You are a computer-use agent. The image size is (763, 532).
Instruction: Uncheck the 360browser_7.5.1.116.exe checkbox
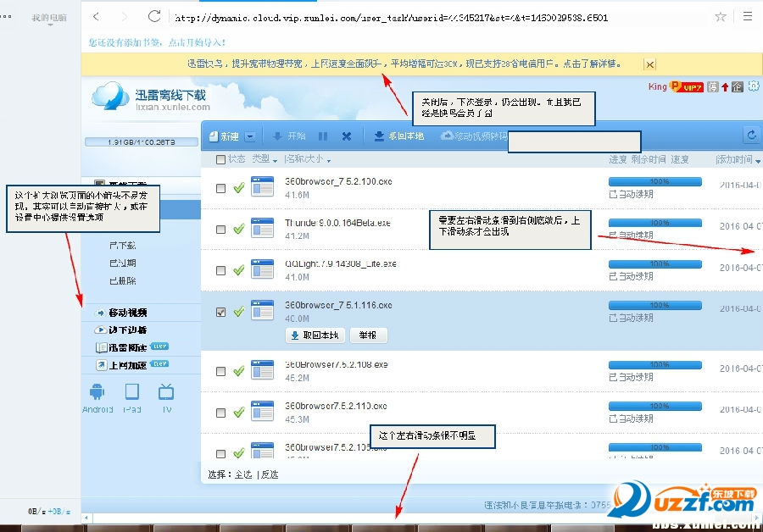tap(221, 312)
